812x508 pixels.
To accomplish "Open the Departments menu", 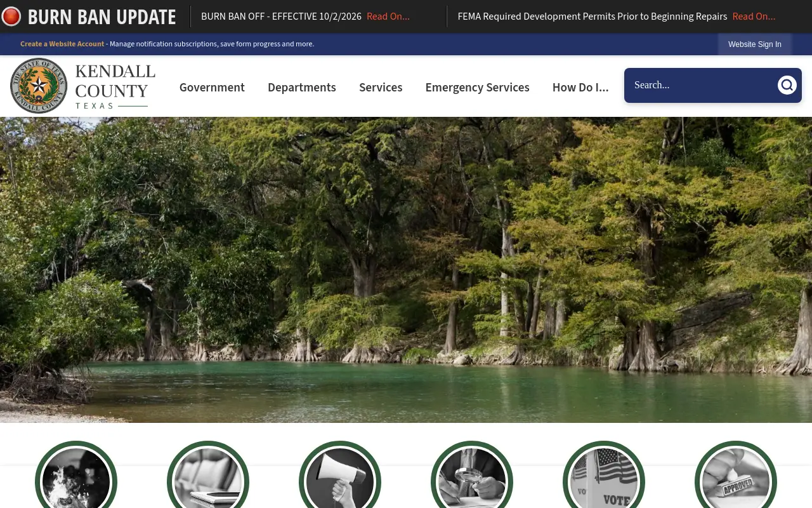I will 302,88.
